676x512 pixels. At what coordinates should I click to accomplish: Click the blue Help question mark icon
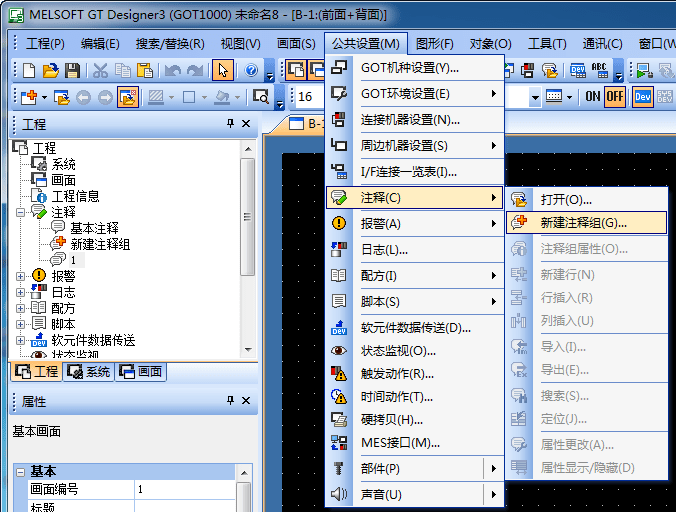tap(250, 70)
